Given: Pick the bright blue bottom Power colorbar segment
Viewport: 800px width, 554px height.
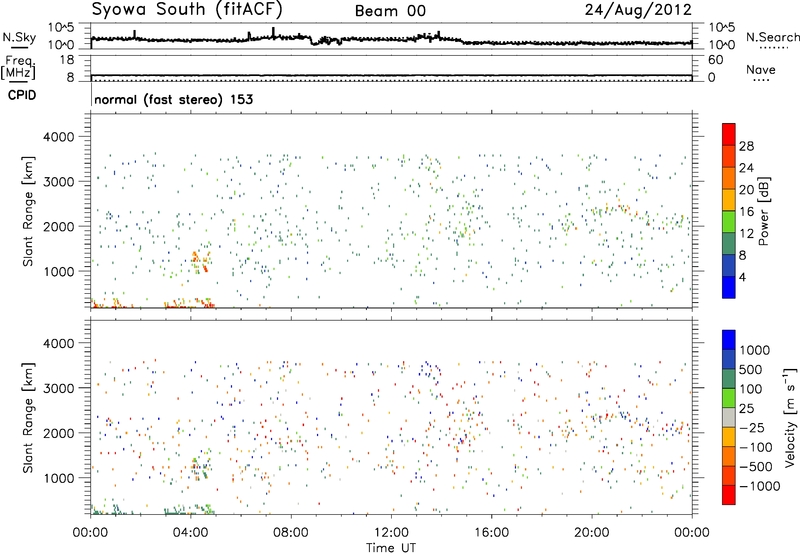Looking at the screenshot, I should point(729,288).
